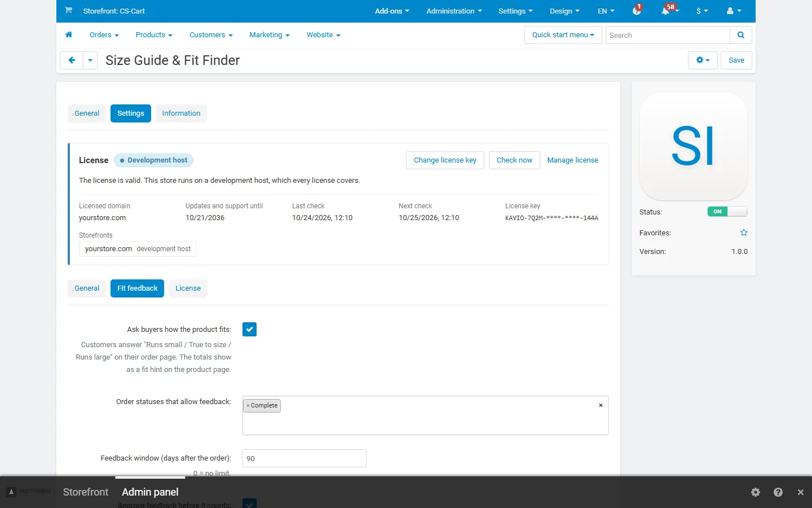812x508 pixels.
Task: Go to the dashboard home icon
Action: coord(69,35)
